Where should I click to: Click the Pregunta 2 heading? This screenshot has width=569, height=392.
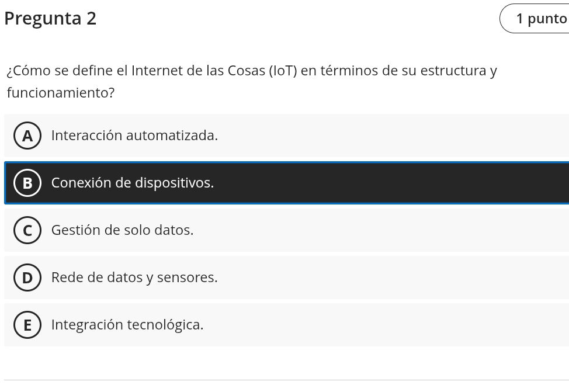click(x=50, y=18)
